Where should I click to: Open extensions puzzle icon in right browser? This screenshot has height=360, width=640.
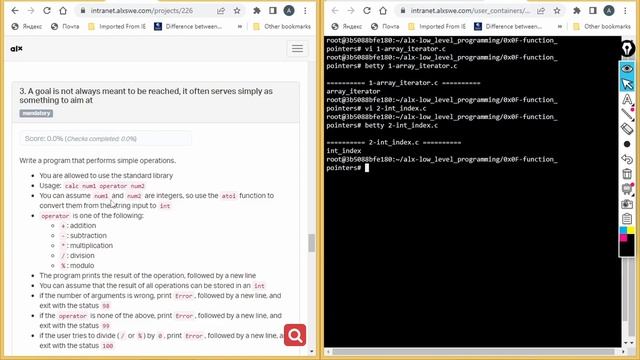pyautogui.click(x=577, y=11)
